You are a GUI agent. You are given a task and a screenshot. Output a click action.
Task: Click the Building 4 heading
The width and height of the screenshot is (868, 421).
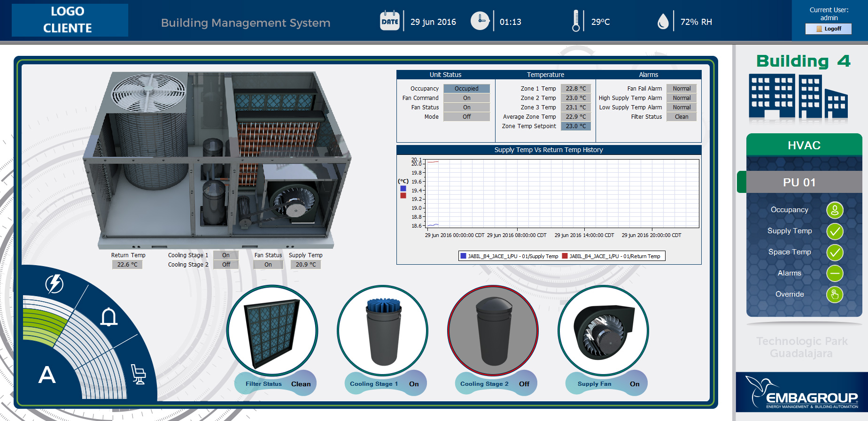pos(803,61)
